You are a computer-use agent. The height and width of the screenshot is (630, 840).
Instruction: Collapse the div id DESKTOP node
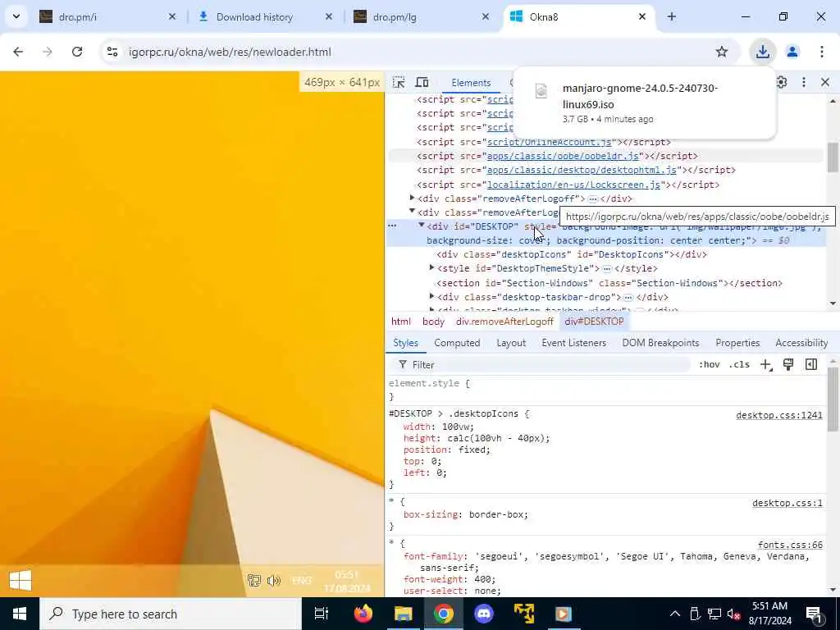pyautogui.click(x=422, y=226)
